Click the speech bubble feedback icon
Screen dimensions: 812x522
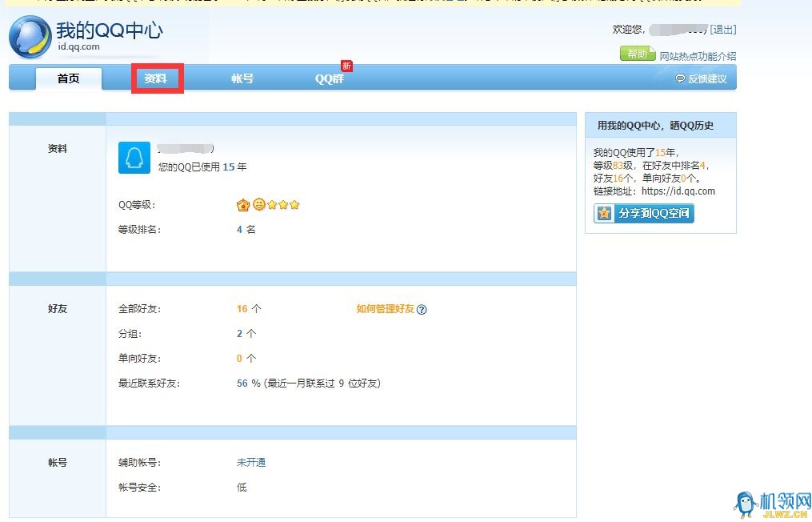[x=680, y=78]
